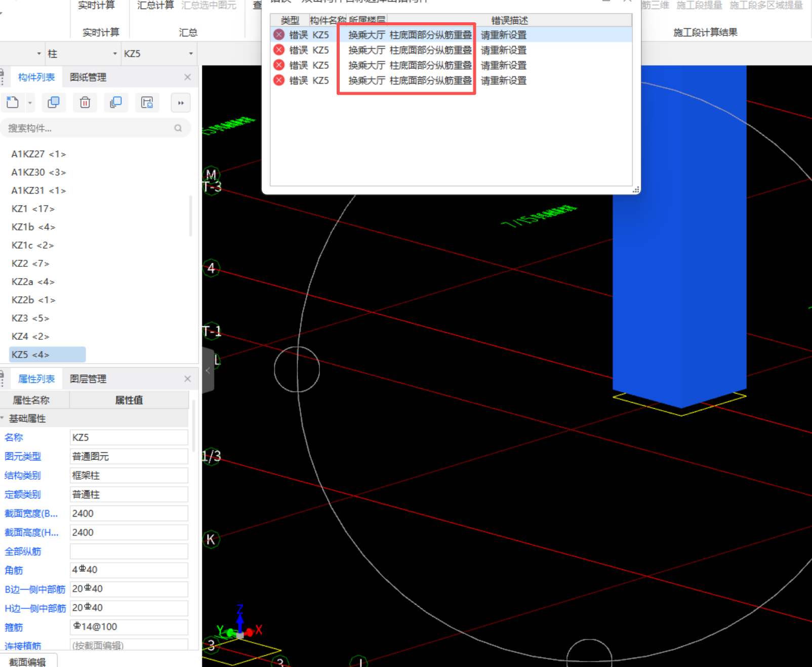Select KZ2a <4> in component list
Screen dimensions: 812x667
pyautogui.click(x=33, y=282)
